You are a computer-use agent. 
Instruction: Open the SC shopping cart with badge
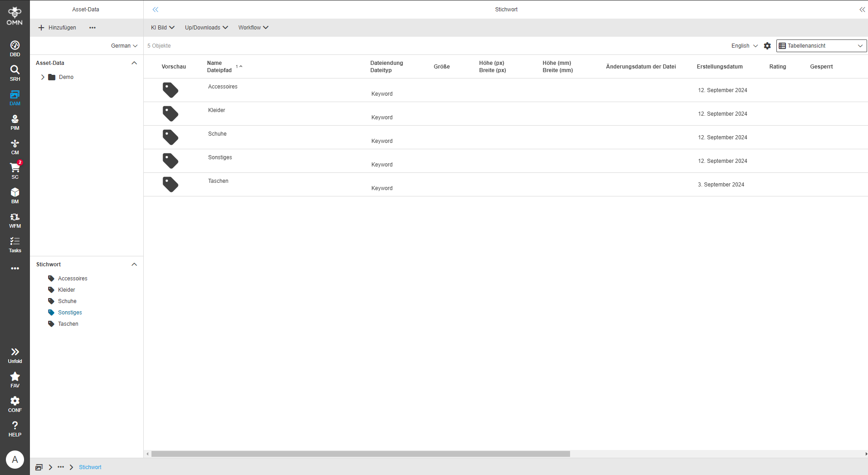(15, 170)
